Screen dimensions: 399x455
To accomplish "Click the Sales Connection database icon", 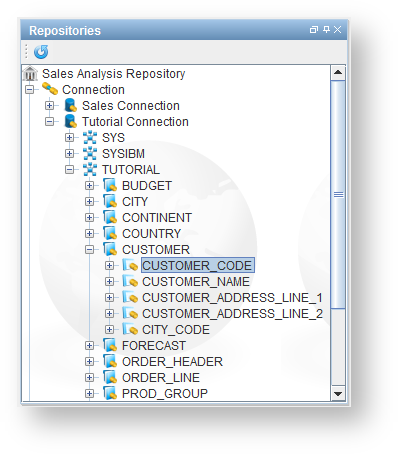I will [x=71, y=105].
